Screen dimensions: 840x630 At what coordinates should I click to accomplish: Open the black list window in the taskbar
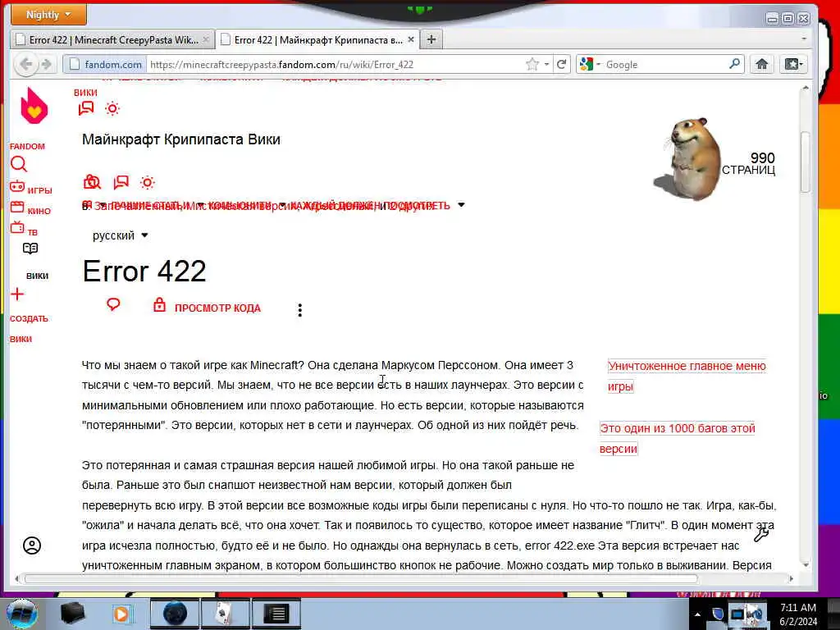pyautogui.click(x=276, y=614)
